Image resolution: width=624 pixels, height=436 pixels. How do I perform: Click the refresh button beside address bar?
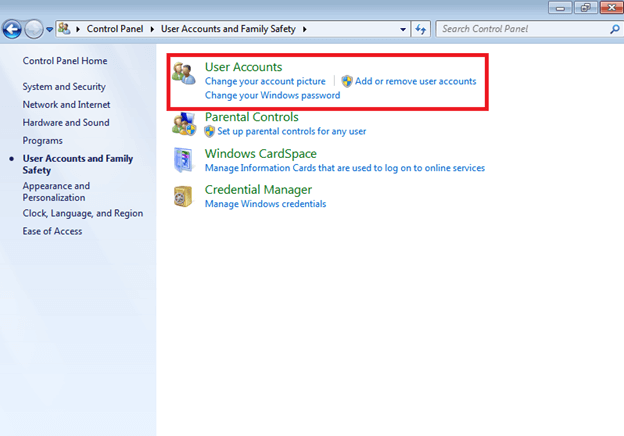pyautogui.click(x=421, y=29)
